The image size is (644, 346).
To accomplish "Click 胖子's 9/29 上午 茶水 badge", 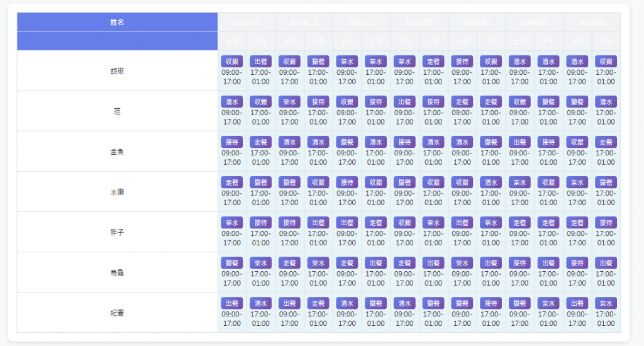I will click(232, 222).
